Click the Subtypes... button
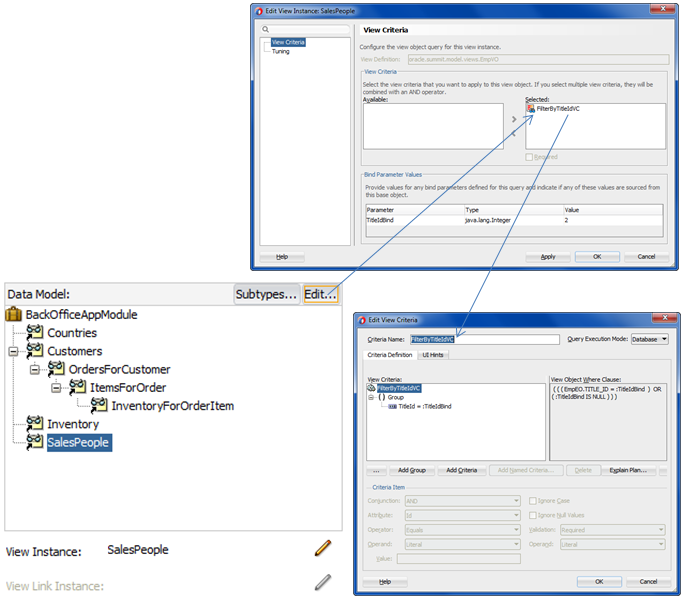The height and width of the screenshot is (601, 685). [266, 294]
